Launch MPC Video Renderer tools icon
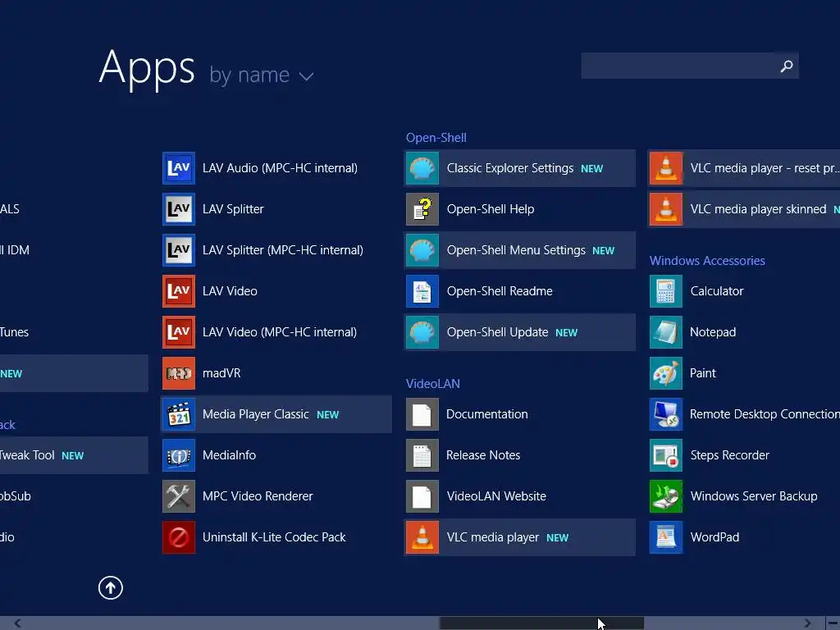Screen dimensions: 840x630 (178, 496)
